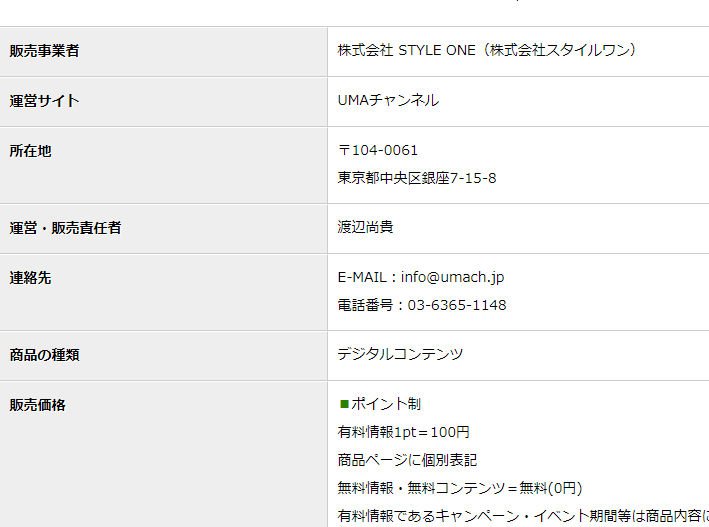Click the postal code 〒104-0061

[378, 150]
